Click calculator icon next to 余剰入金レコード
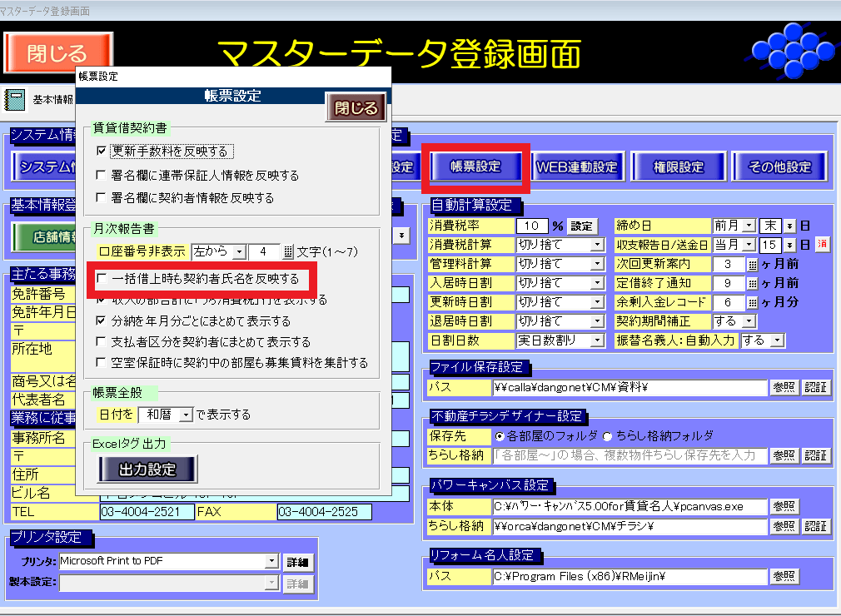Image resolution: width=841 pixels, height=616 pixels. (753, 302)
